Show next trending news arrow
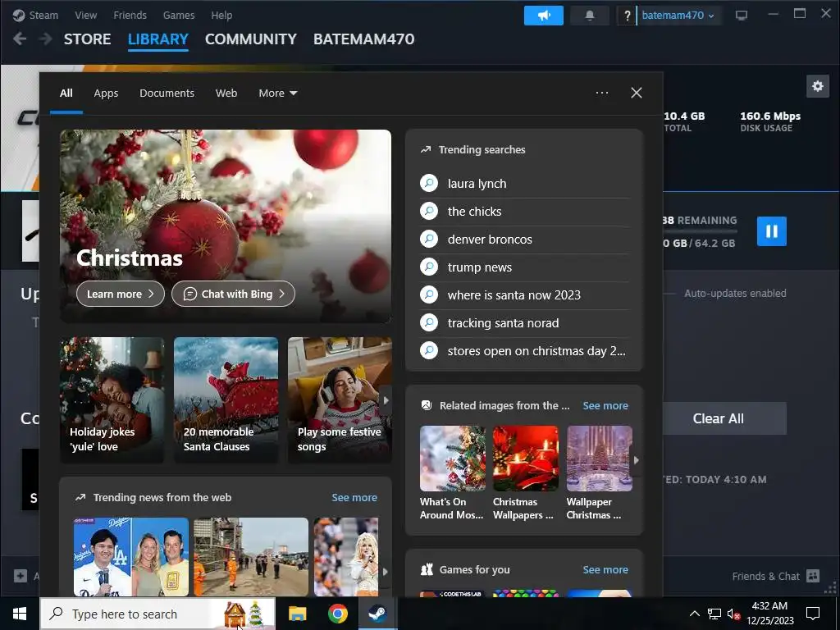The image size is (840, 630). point(386,572)
